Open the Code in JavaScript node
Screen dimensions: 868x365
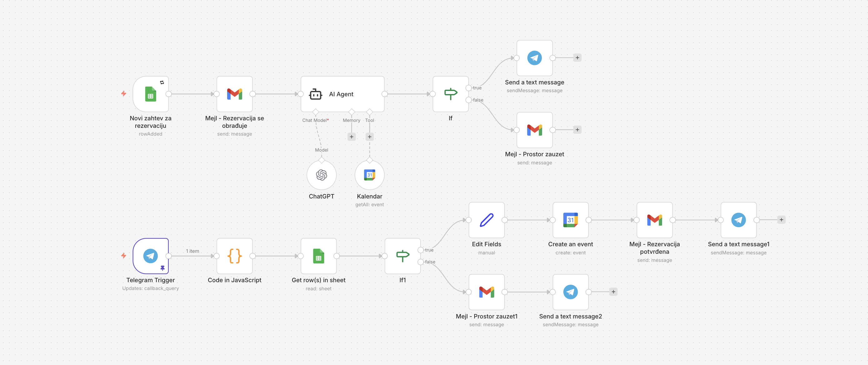coord(235,256)
